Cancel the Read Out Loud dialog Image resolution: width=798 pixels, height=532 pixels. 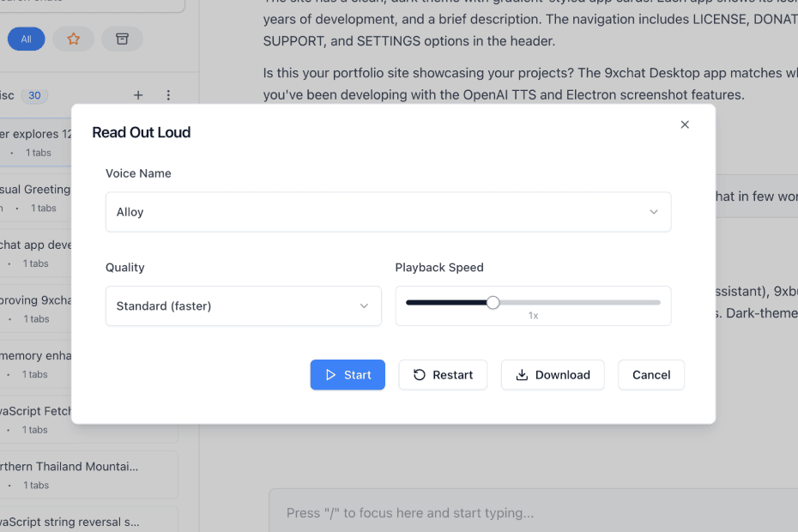click(651, 375)
